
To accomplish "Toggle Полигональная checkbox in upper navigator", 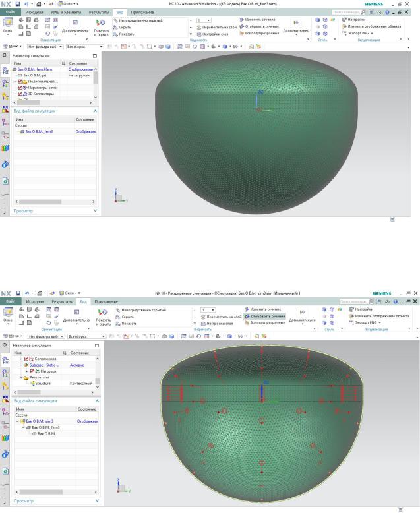I will tap(20, 82).
